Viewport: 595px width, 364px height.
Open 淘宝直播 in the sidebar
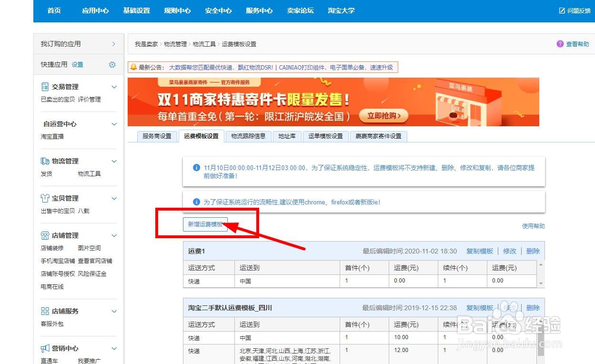(x=52, y=137)
